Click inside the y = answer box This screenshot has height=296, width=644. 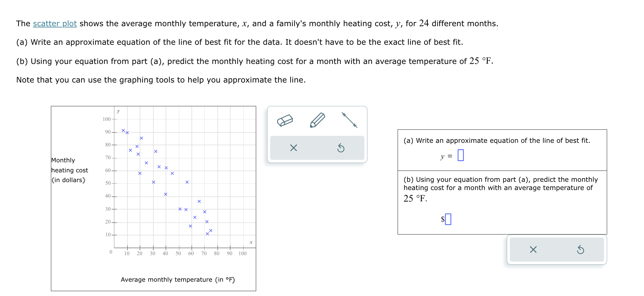460,155
